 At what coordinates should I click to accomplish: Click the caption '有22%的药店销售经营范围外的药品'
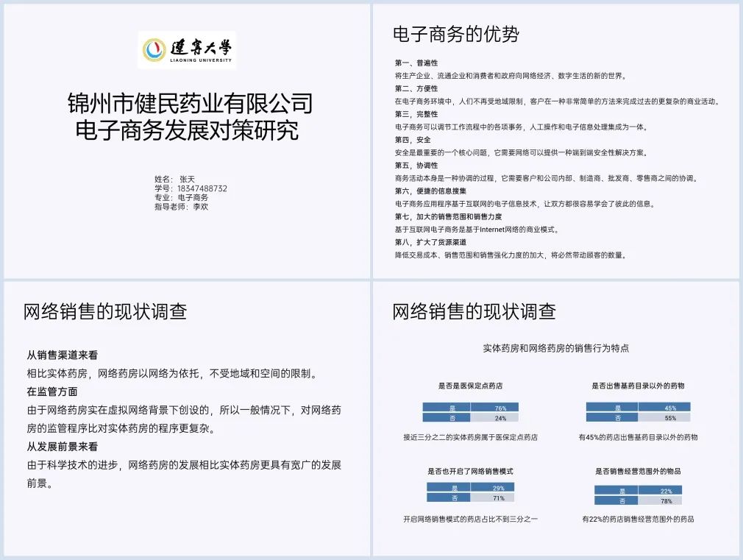point(638,519)
